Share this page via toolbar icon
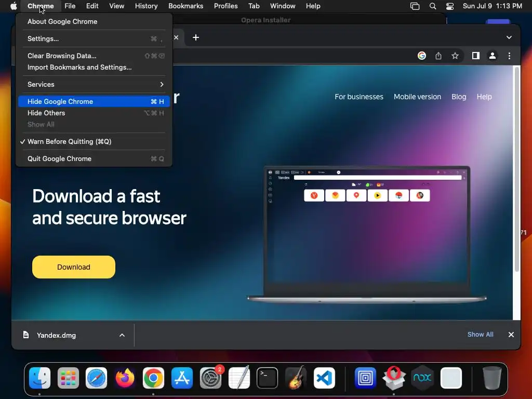This screenshot has width=532, height=399. coord(438,56)
